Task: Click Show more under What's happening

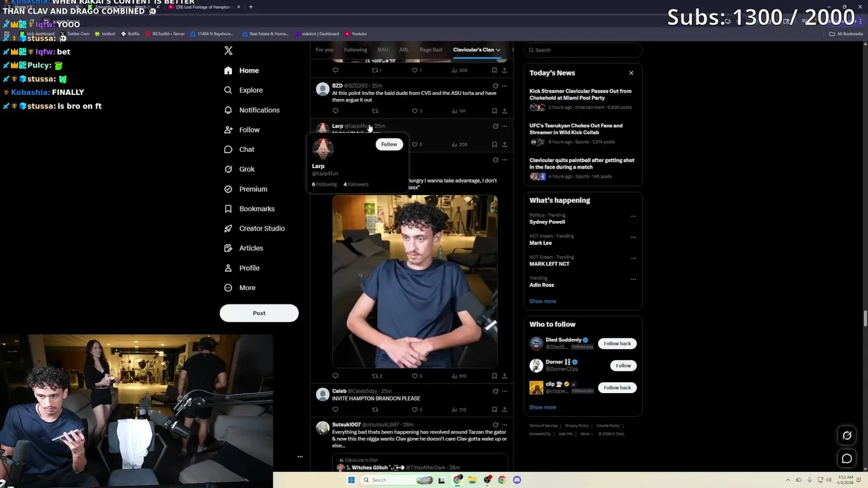Action: coord(542,301)
